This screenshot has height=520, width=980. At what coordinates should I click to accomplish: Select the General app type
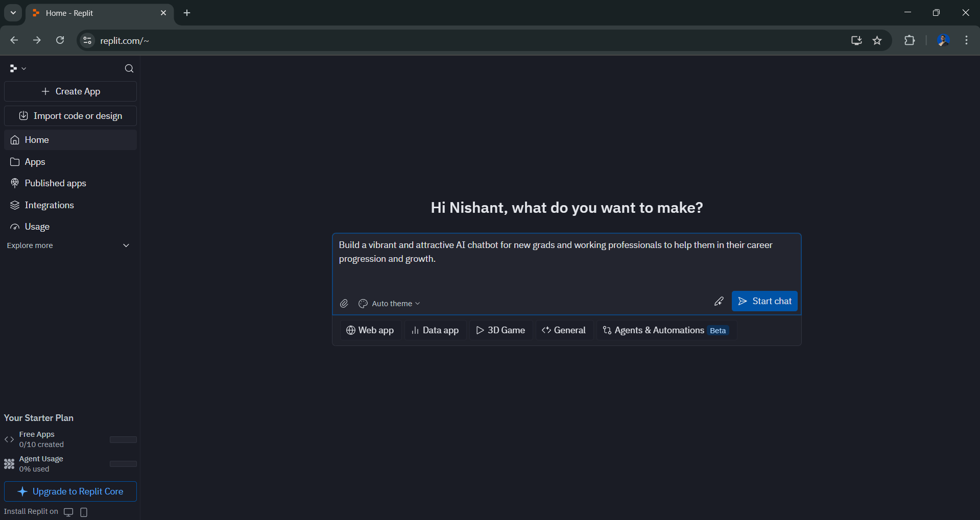[564, 330]
